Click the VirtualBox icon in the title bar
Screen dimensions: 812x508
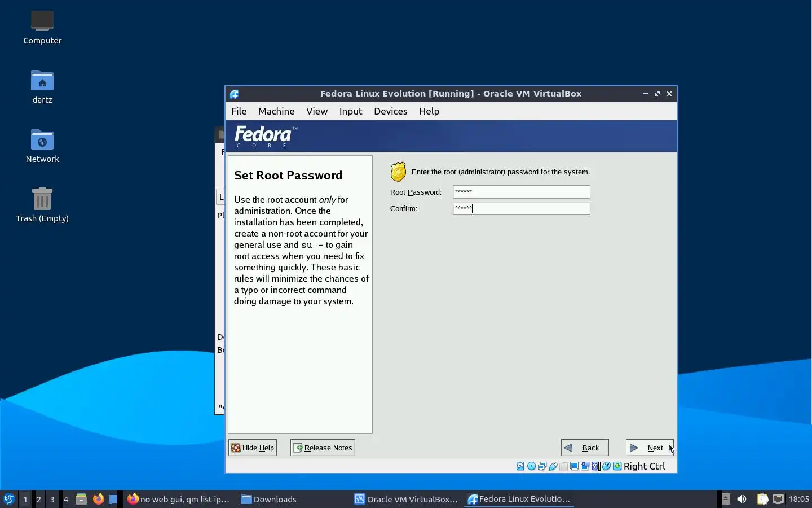[235, 94]
